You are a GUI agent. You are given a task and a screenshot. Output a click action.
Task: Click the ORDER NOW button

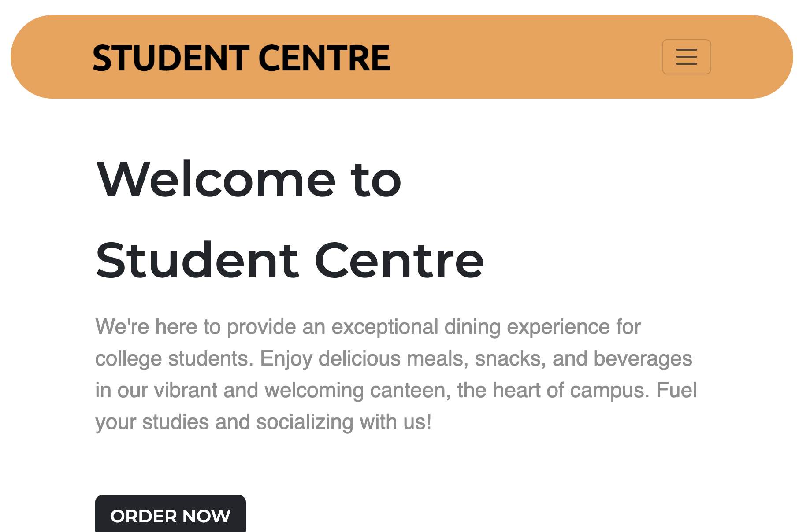point(171,516)
